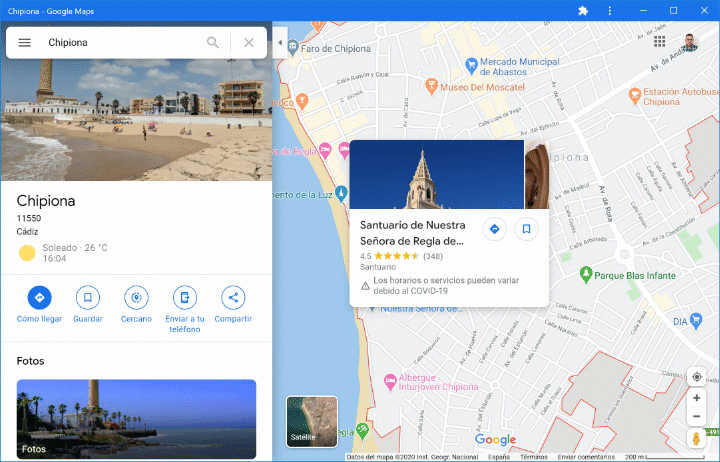Click into the Chipiona search field
The image size is (720, 462).
point(122,43)
